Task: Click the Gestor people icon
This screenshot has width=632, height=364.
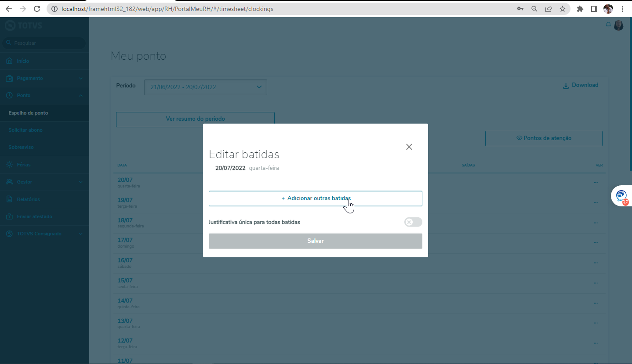Action: pos(9,182)
